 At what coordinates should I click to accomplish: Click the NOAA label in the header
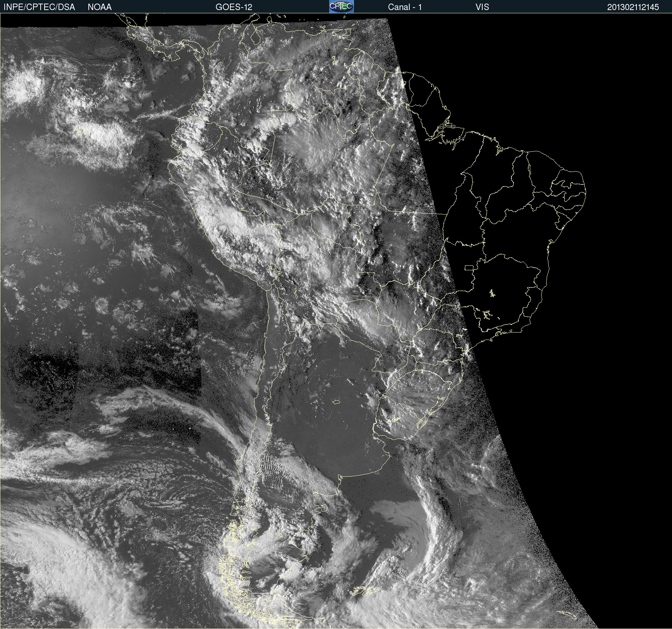tap(100, 7)
